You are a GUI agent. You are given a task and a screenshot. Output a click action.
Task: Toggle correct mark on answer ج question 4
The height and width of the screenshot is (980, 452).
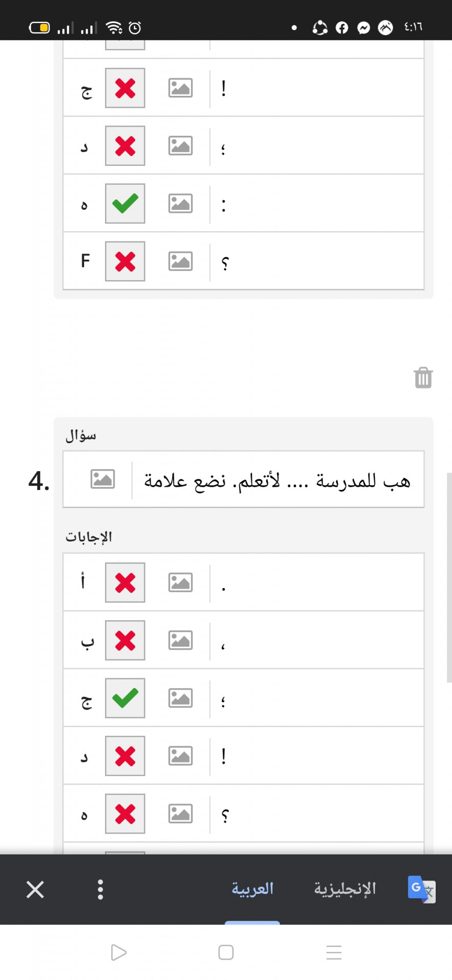(125, 698)
